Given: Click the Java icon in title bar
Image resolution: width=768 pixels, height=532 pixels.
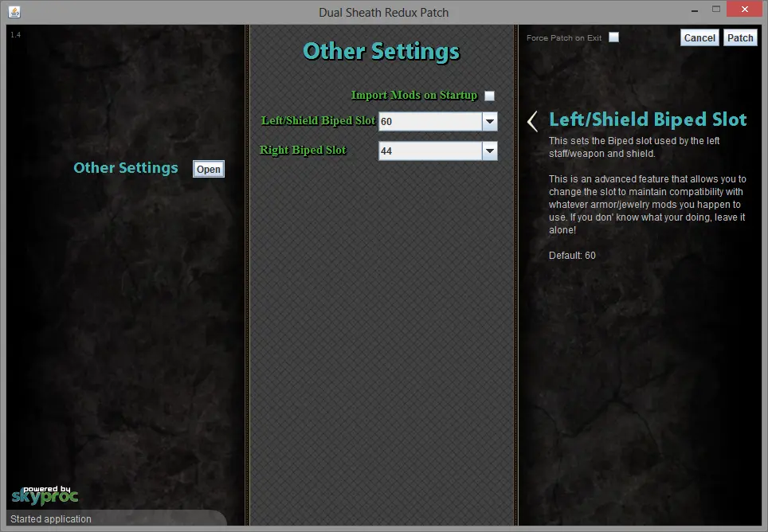Looking at the screenshot, I should (14, 12).
